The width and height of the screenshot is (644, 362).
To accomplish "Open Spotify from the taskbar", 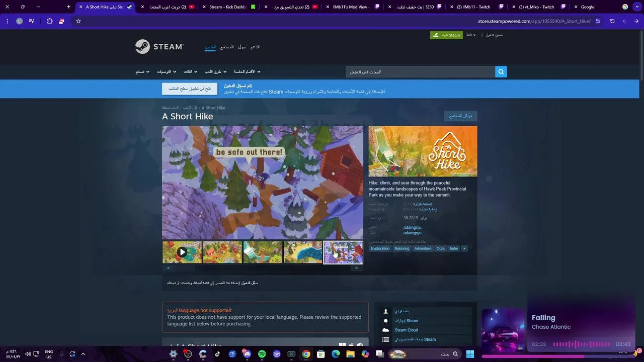I will 262,354.
